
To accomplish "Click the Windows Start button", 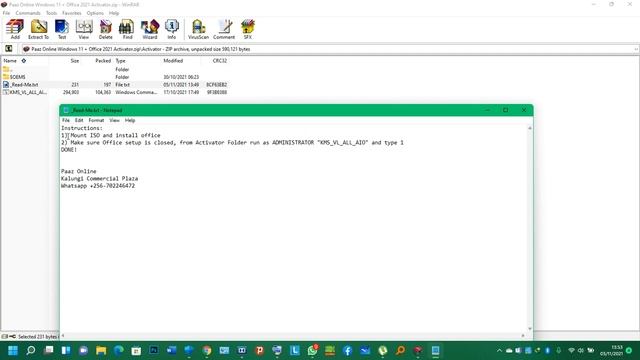I will (x=13, y=350).
